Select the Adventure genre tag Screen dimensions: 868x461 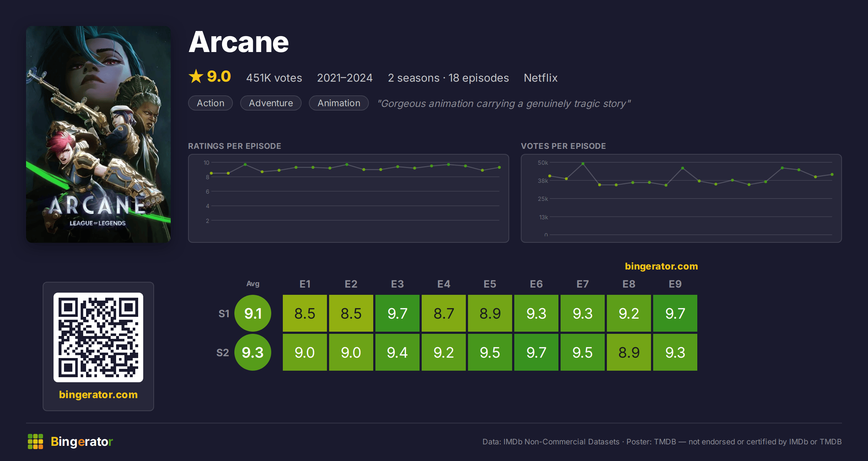[x=271, y=103]
